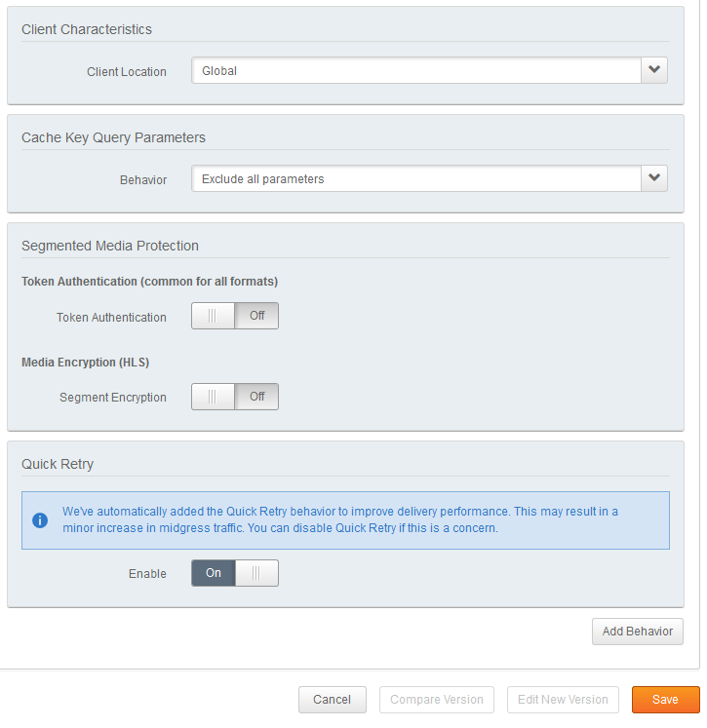Click the Behavior chevron arrow
The width and height of the screenshot is (707, 728).
(654, 178)
